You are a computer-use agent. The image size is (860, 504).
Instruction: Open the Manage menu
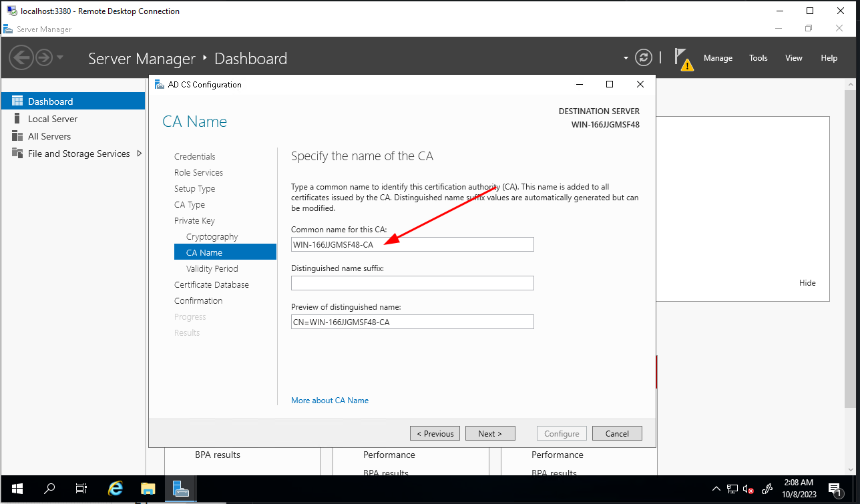718,58
